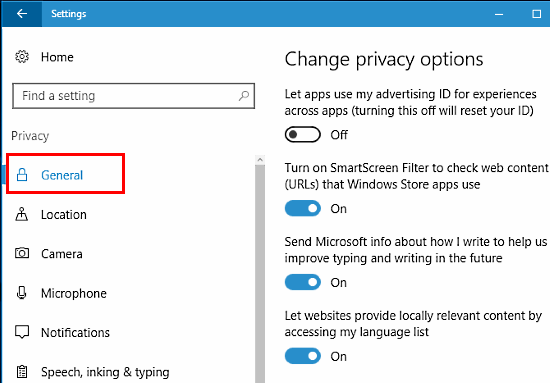Click the sidebar vertical scrollbar track
550x383 pixels.
pyautogui.click(x=260, y=274)
